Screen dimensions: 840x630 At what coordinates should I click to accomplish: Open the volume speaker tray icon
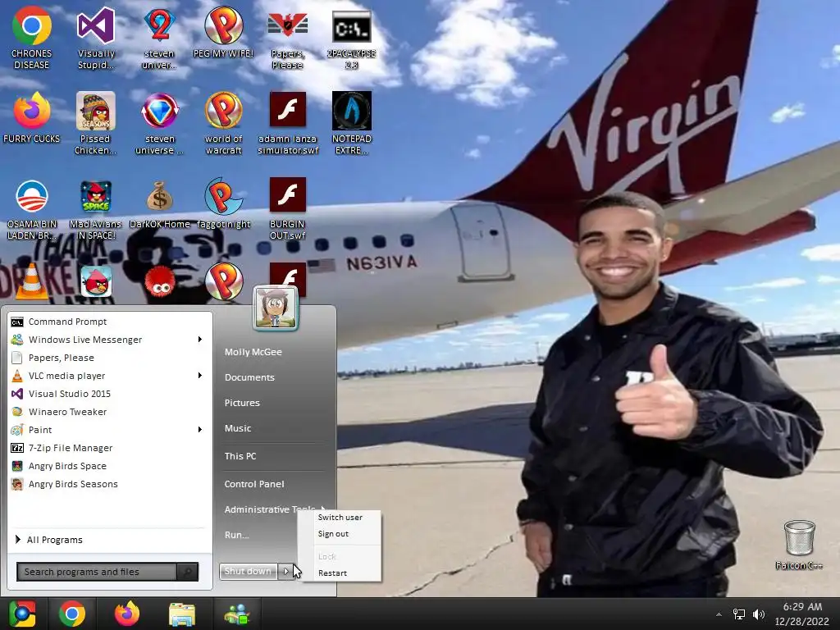pyautogui.click(x=759, y=614)
